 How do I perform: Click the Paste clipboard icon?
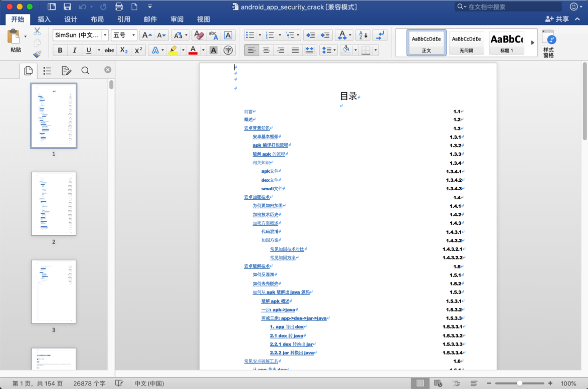tap(14, 37)
